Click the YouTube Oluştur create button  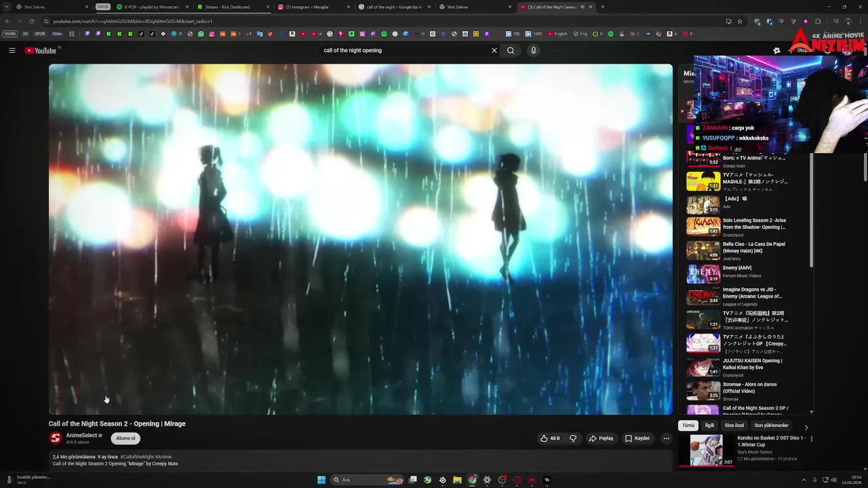[803, 50]
